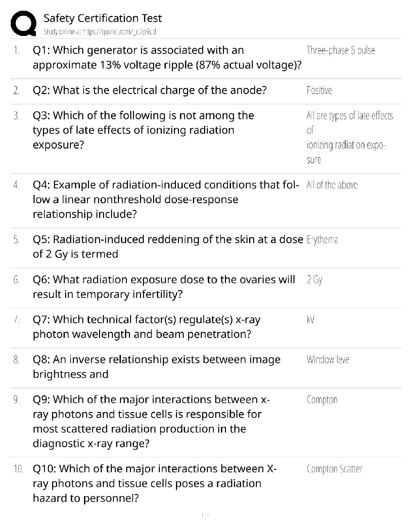Screen dimensions: 411x532
Task: Click the 'Compton Scatter' answer
Action: coord(334,469)
